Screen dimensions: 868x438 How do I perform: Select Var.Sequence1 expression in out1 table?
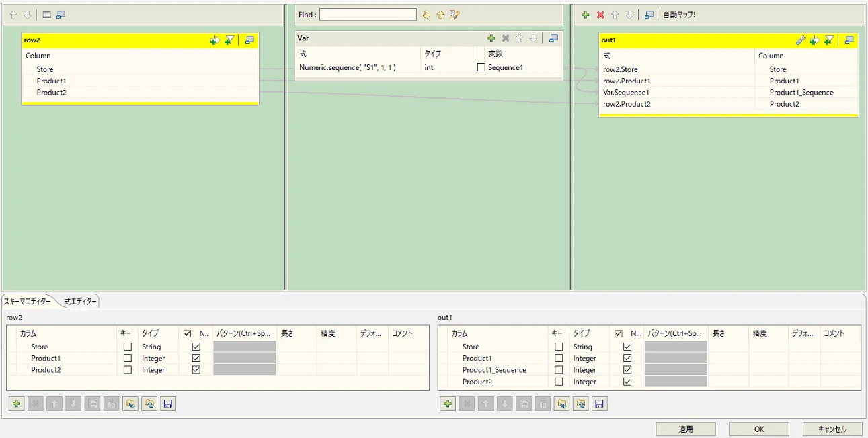pyautogui.click(x=626, y=93)
